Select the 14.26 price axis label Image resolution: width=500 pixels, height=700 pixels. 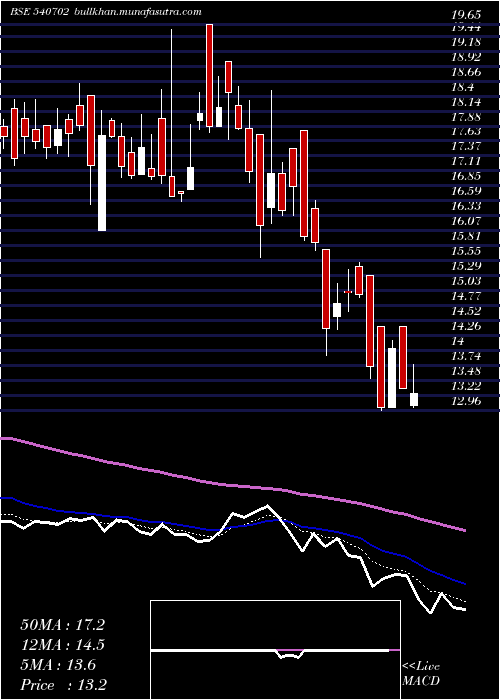[466, 326]
